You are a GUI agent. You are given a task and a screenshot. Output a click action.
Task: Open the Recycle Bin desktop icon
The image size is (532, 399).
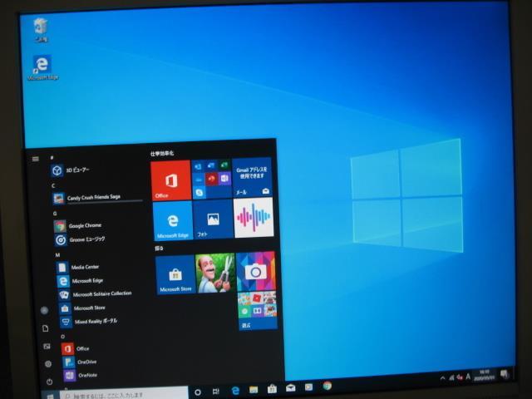[x=41, y=30]
